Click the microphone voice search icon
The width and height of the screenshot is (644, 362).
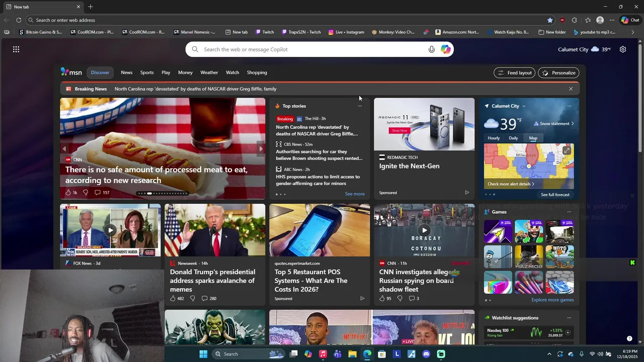click(431, 49)
